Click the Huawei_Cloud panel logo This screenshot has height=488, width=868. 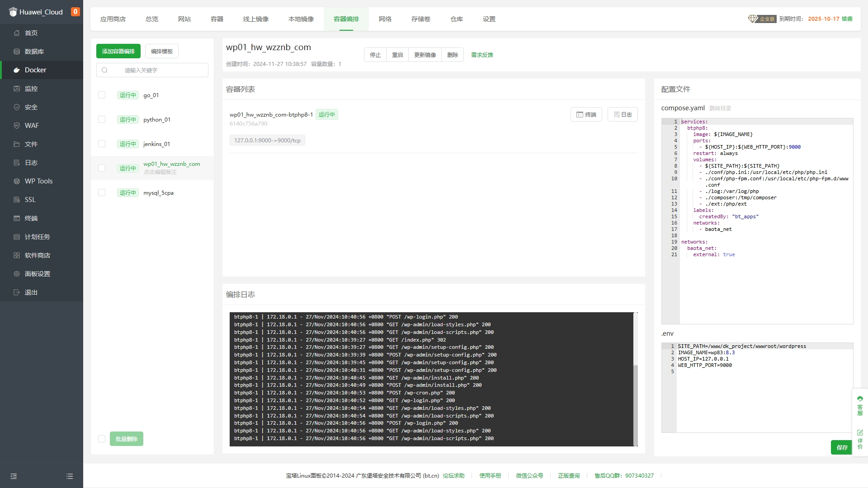coord(13,12)
